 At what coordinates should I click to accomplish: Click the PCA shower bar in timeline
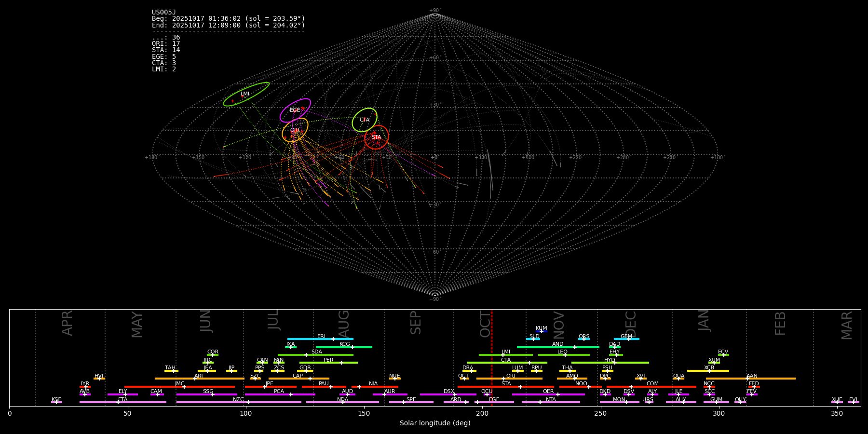click(x=280, y=394)
